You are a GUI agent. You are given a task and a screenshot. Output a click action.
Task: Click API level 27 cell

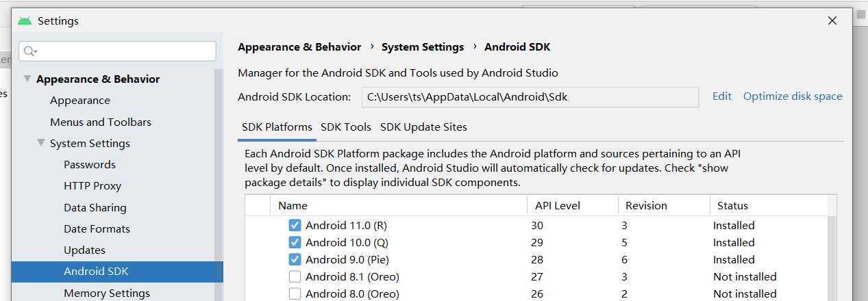click(537, 276)
